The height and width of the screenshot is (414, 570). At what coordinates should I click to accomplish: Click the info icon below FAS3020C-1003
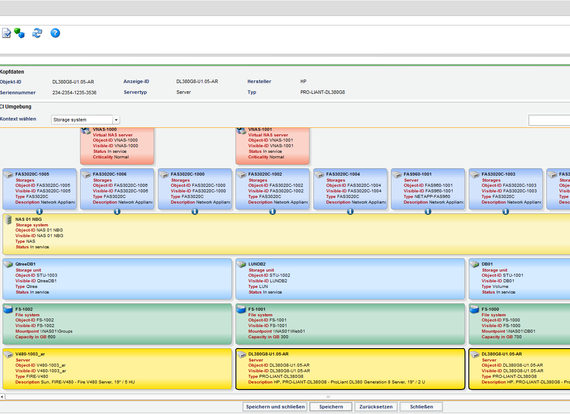[506, 212]
